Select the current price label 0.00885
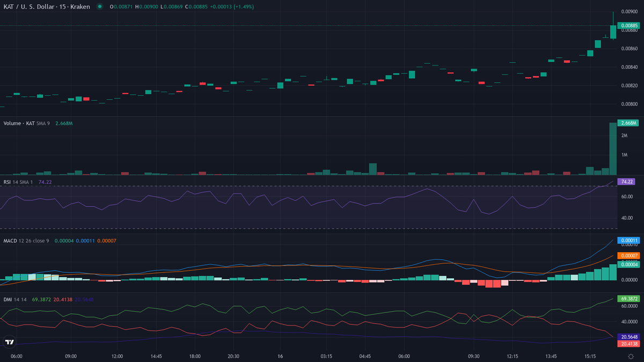The width and height of the screenshot is (644, 362). (x=628, y=25)
